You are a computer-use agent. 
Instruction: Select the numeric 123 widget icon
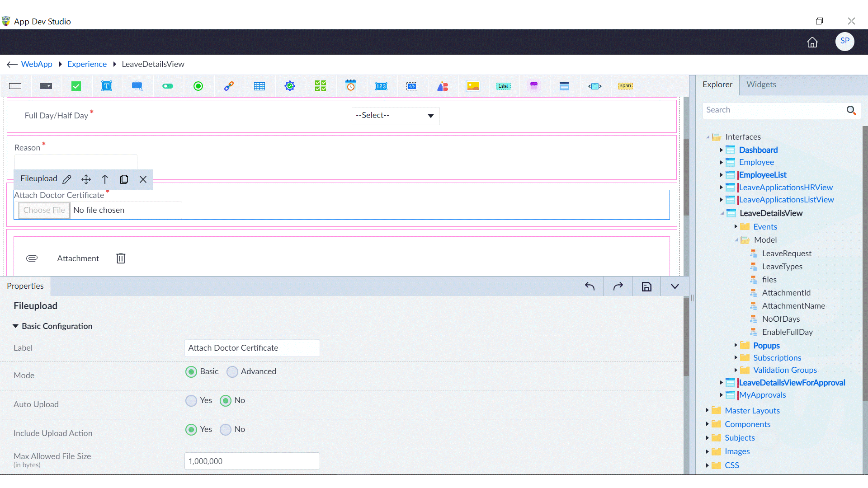[x=381, y=86]
